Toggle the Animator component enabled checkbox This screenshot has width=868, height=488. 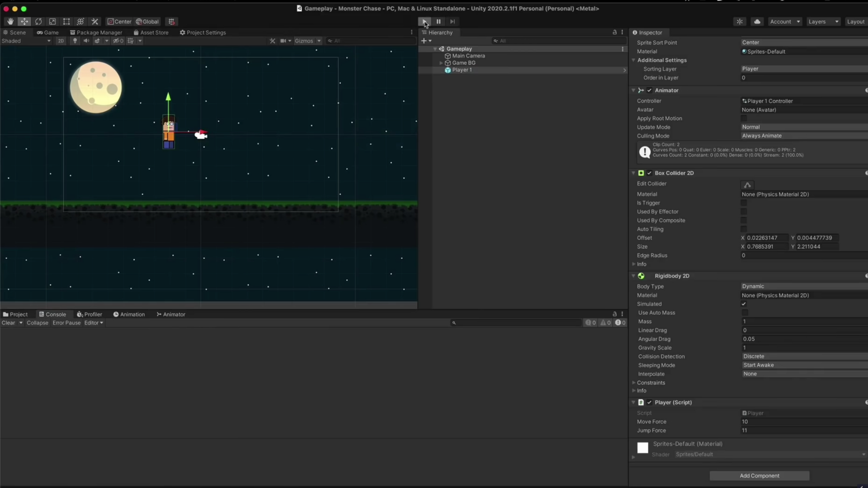click(650, 90)
